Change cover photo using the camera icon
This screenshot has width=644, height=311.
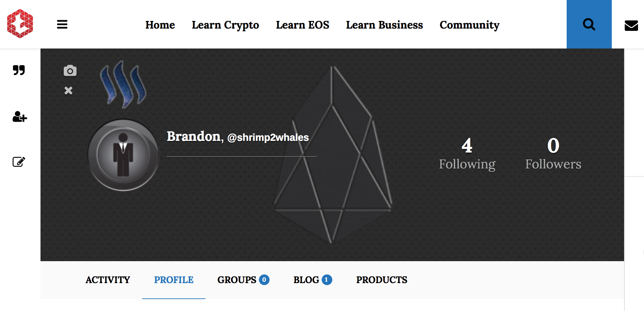pyautogui.click(x=69, y=70)
